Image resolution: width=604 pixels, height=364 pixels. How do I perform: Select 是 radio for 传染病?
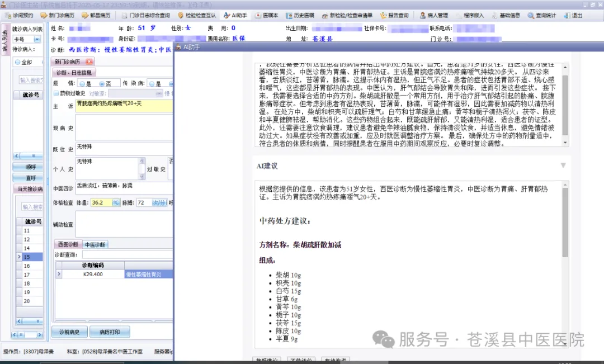pos(152,83)
